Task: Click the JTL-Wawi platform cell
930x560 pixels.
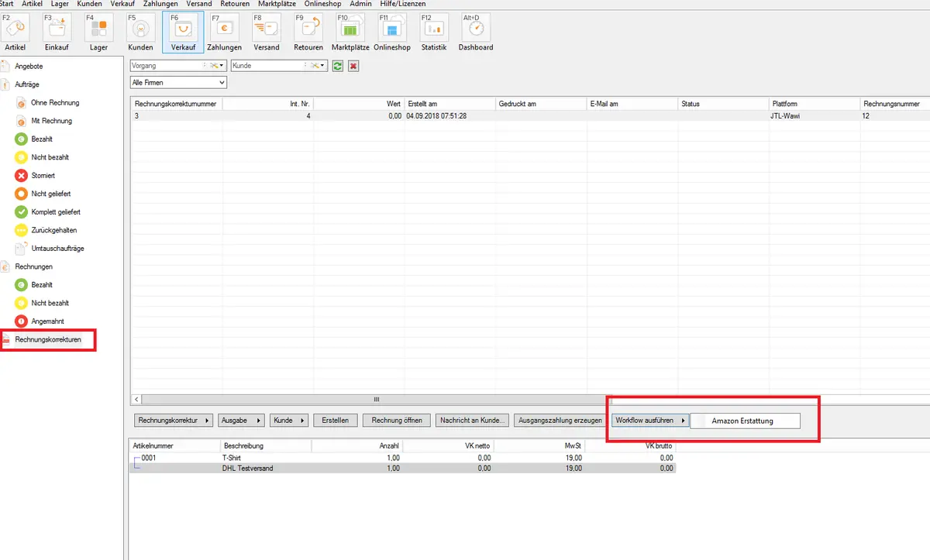Action: (x=814, y=116)
